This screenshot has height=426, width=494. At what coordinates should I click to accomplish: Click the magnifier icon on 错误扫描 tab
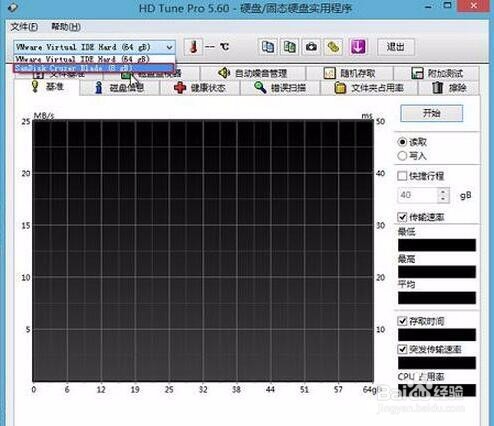point(260,88)
